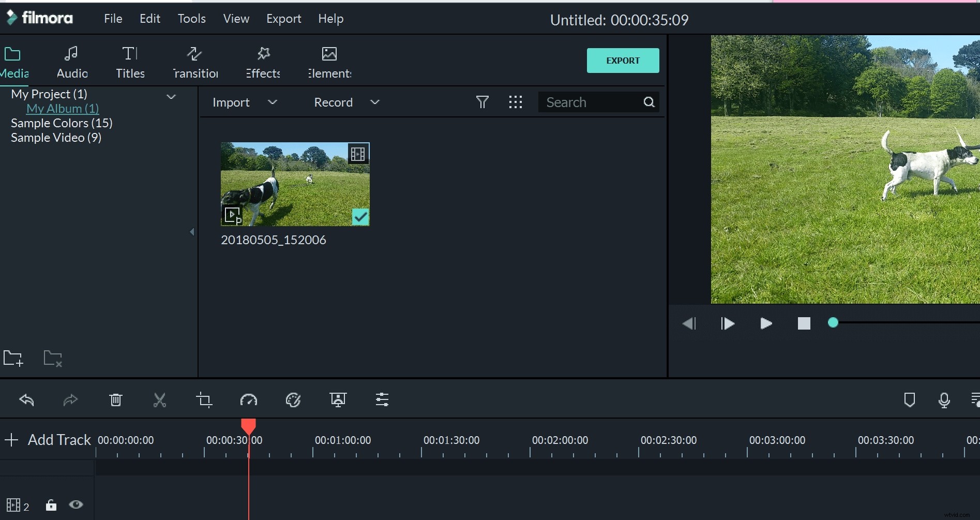Open the media library Filter funnel icon
The width and height of the screenshot is (980, 520).
pos(483,101)
